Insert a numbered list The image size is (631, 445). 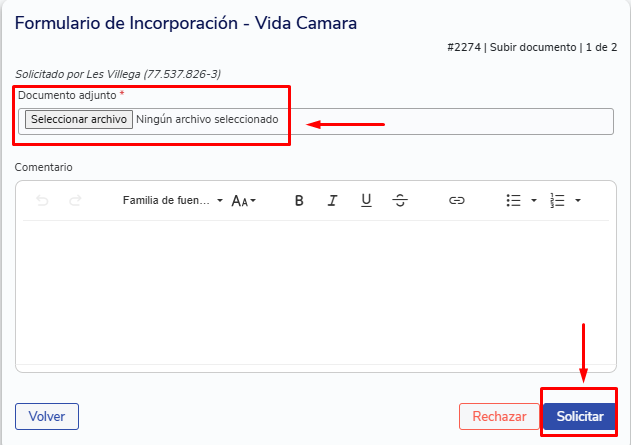click(x=558, y=201)
